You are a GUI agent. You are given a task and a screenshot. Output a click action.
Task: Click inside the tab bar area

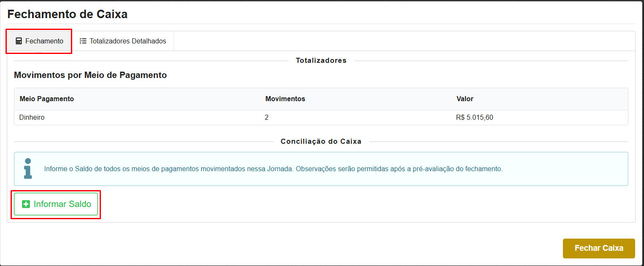pos(296,40)
